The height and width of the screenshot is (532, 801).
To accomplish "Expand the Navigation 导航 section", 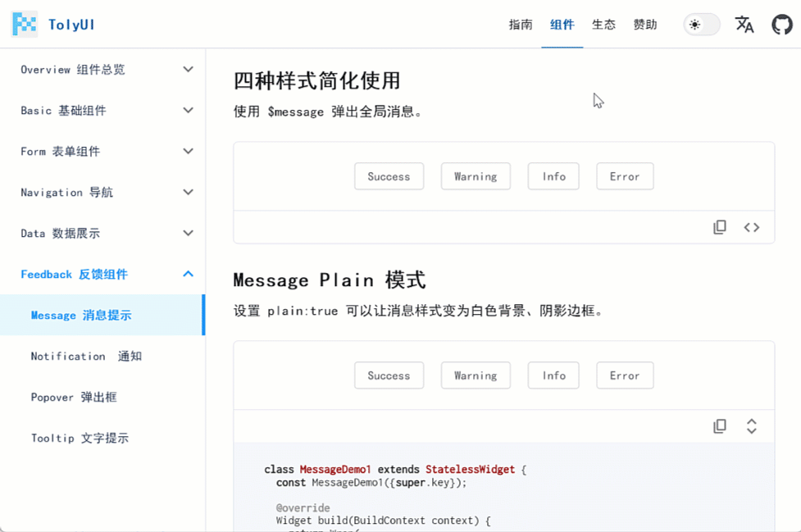I will (102, 192).
